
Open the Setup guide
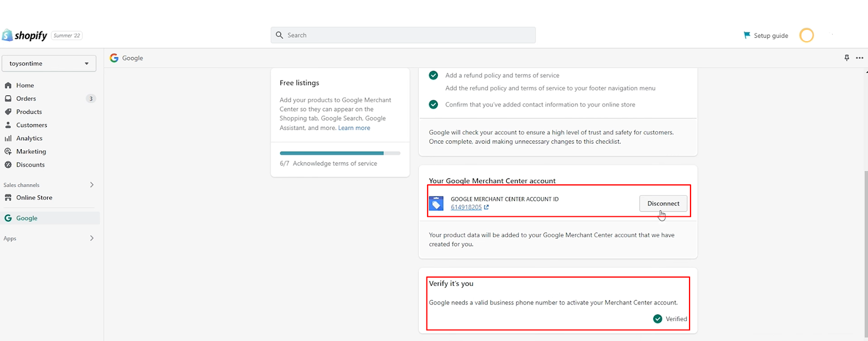766,35
